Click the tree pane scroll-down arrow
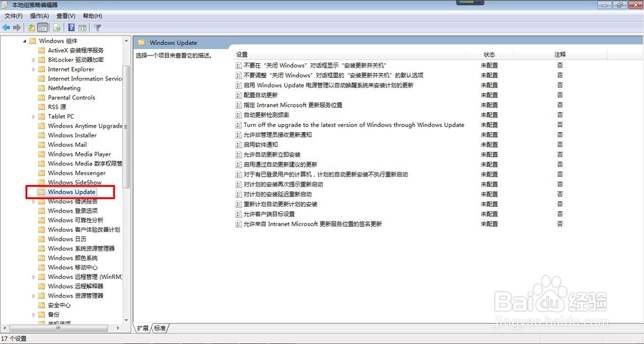Image resolution: width=644 pixels, height=344 pixels. click(126, 320)
